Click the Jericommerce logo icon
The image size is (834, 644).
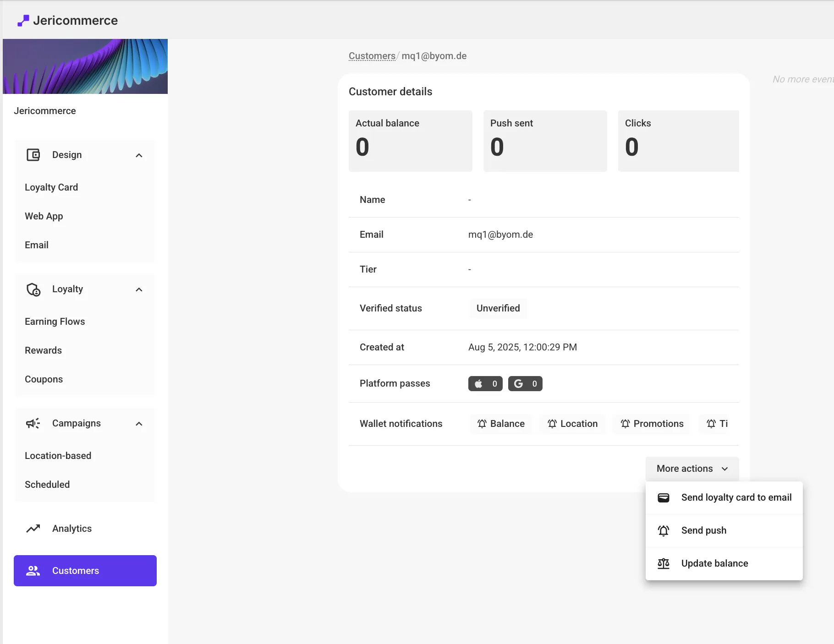click(x=23, y=21)
